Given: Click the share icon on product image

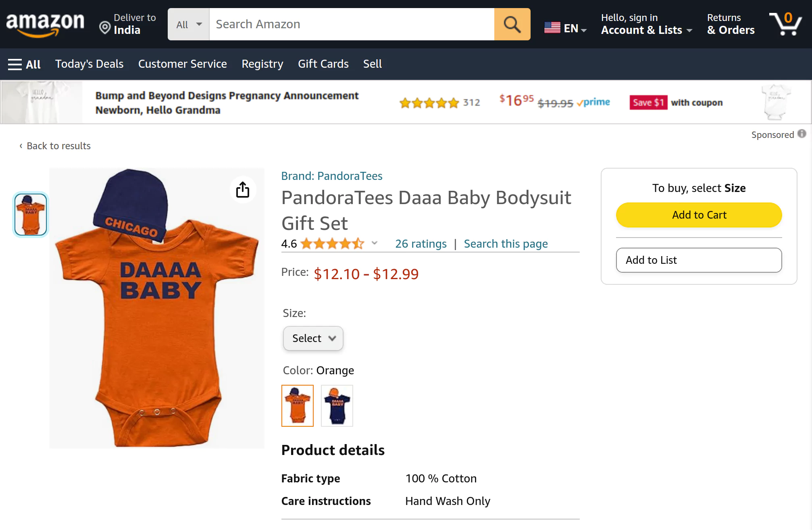Looking at the screenshot, I should pyautogui.click(x=242, y=190).
